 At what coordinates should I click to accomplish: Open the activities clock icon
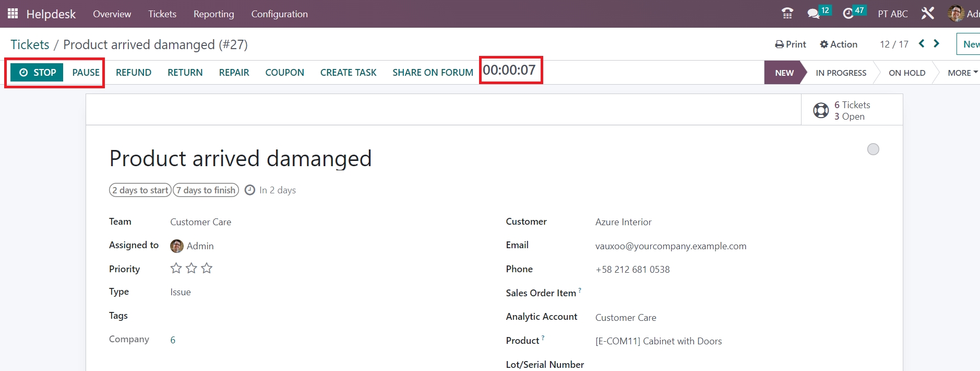848,14
